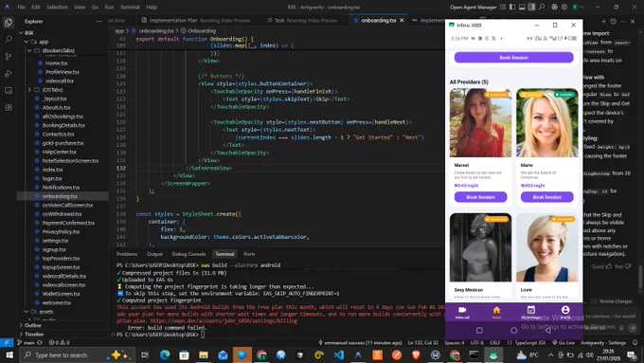Switch to the Ports panel tab

[249, 254]
